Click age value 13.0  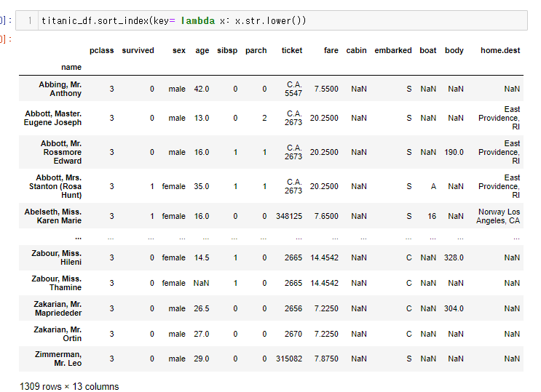202,118
